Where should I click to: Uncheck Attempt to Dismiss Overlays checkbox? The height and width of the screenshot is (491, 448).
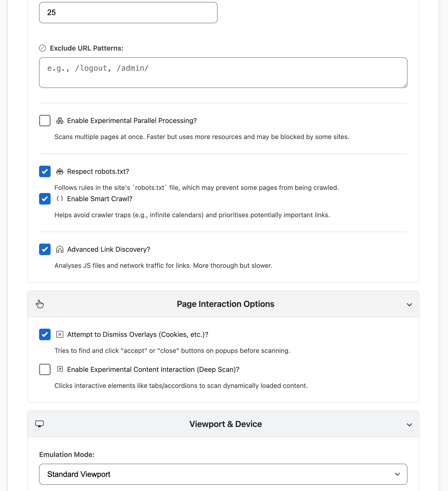click(x=45, y=334)
